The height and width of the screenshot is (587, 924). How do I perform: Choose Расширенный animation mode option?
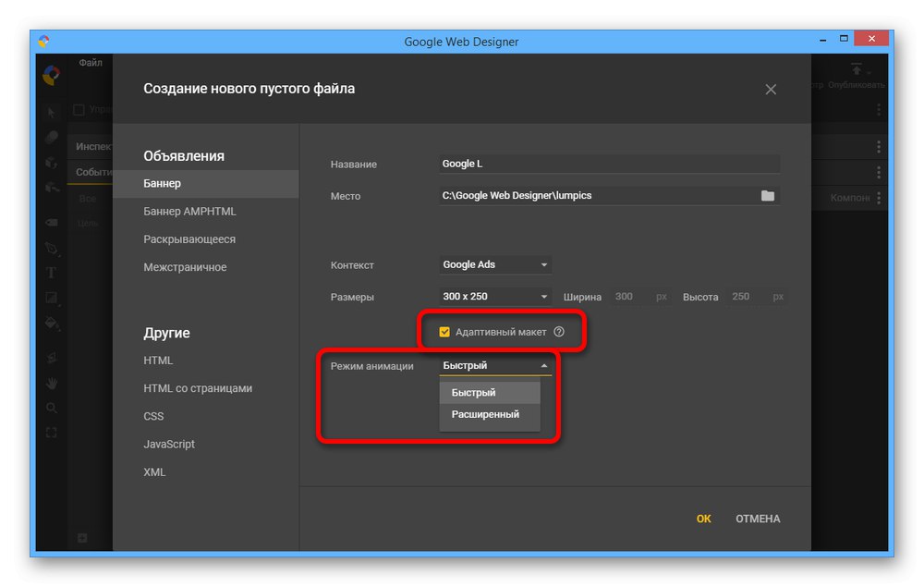485,415
